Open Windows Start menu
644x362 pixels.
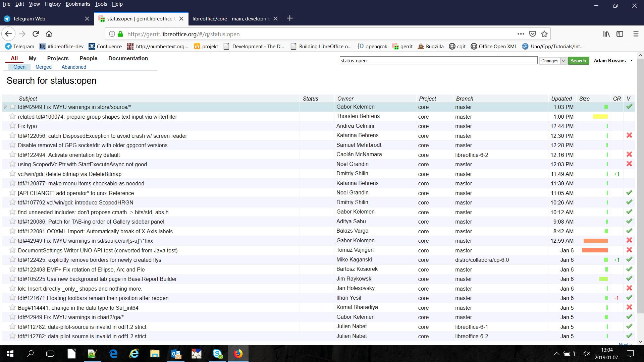click(10, 354)
